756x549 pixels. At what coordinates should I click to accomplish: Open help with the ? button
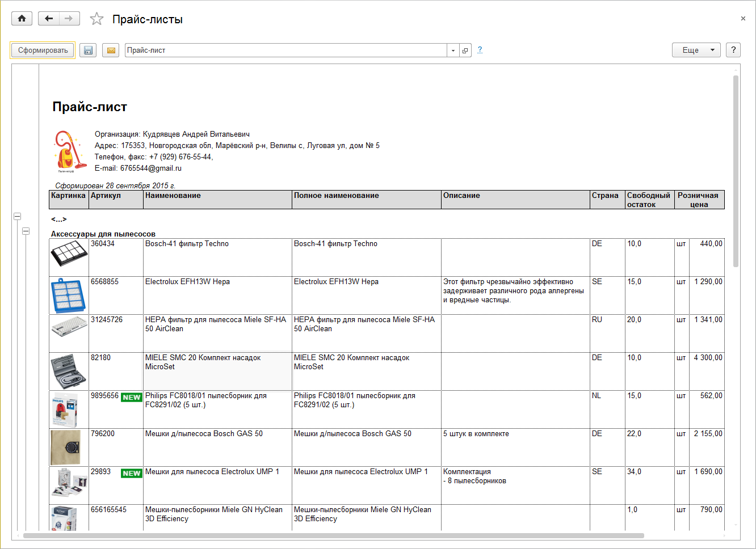pos(733,50)
